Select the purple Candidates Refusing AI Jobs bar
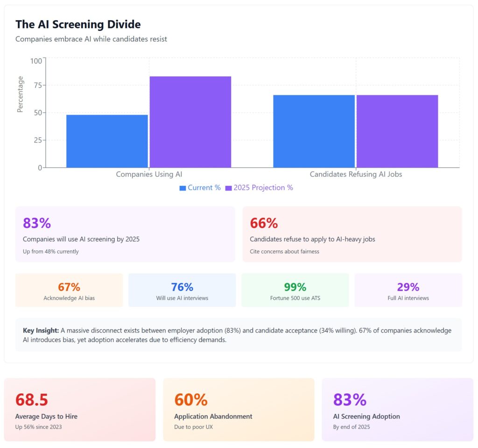The image size is (478, 448). 397,131
